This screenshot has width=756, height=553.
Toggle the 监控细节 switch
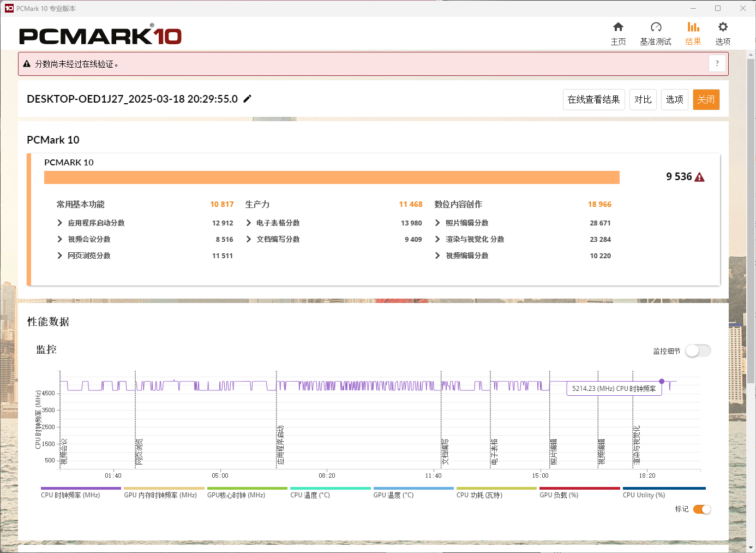698,351
